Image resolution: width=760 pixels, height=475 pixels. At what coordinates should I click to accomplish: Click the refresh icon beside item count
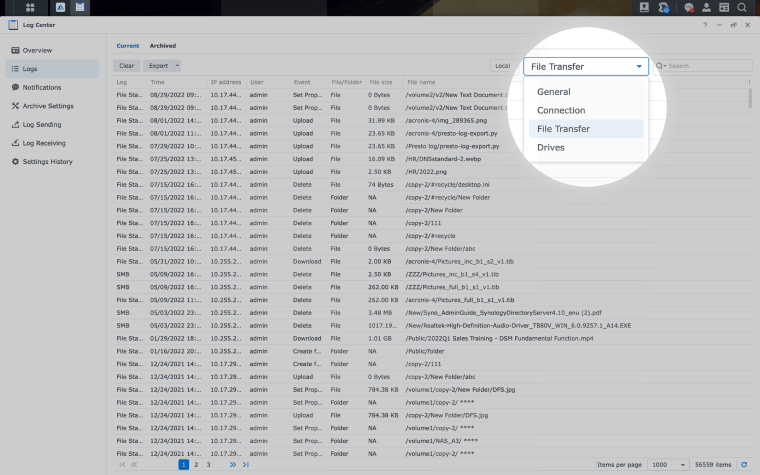point(745,465)
